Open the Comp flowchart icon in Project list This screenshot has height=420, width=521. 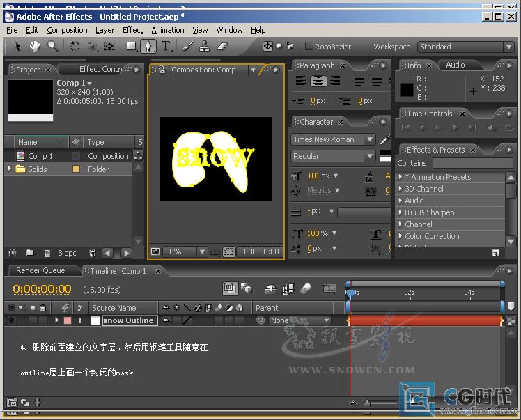click(138, 155)
